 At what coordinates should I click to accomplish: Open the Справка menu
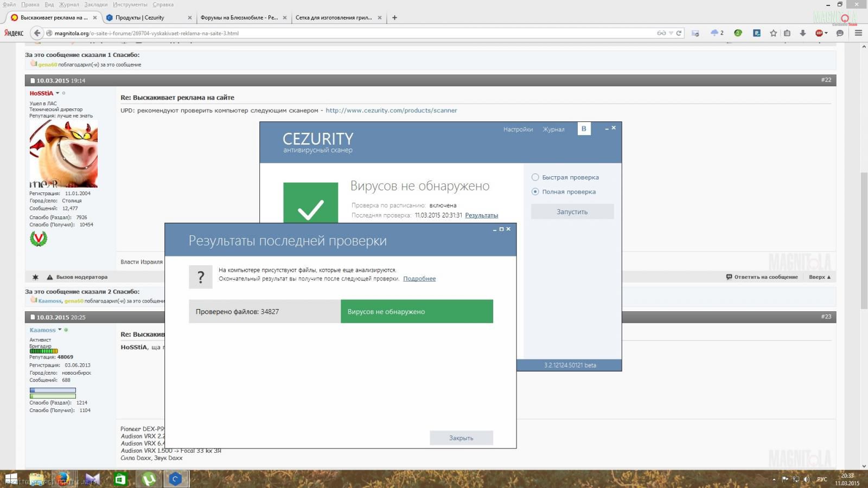163,4
